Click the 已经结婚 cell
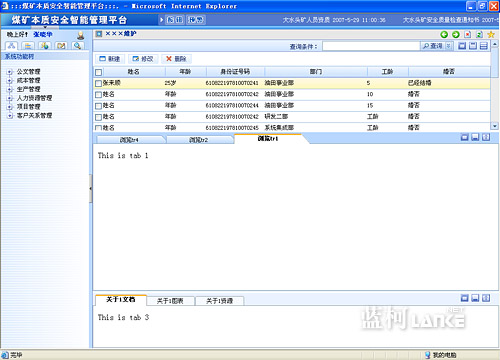The image size is (500, 360). tap(419, 83)
